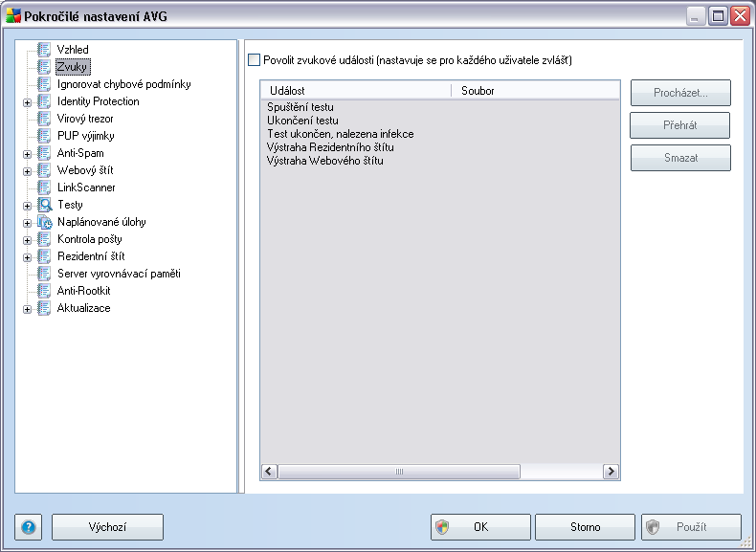Expand the Anti-Spam node

tap(27, 154)
